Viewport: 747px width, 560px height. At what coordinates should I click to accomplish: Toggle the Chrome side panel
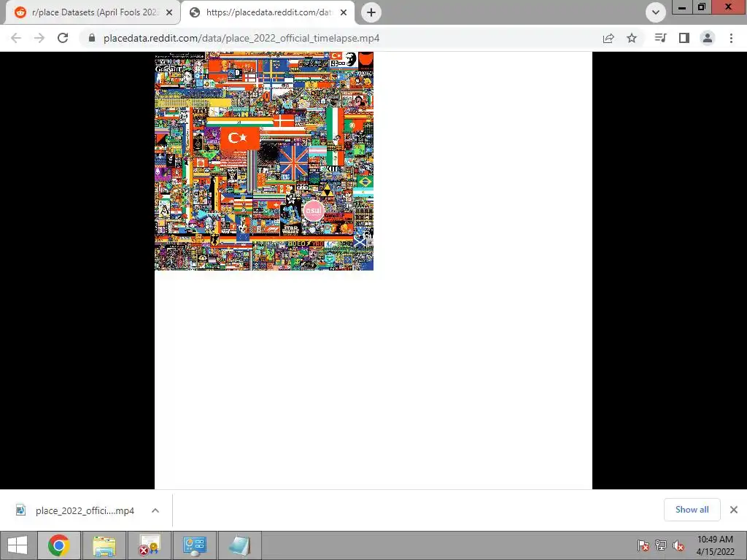(x=684, y=38)
